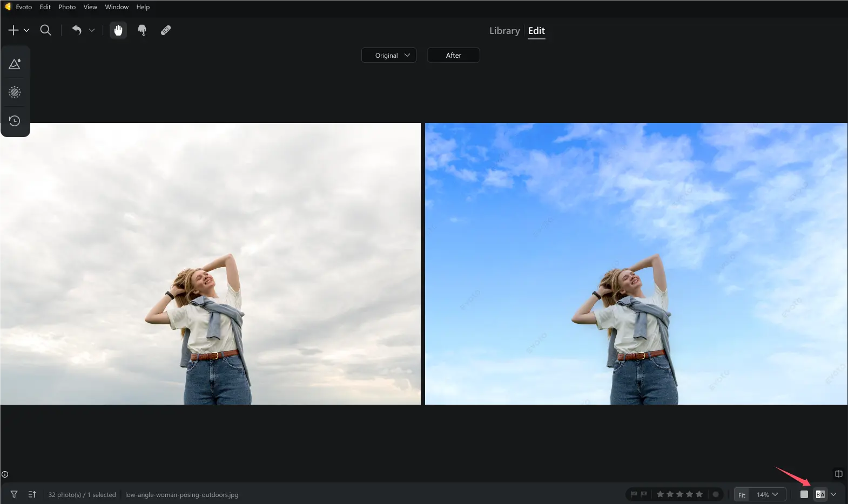Click the undo arrow icon
This screenshot has width=848, height=504.
pos(77,30)
